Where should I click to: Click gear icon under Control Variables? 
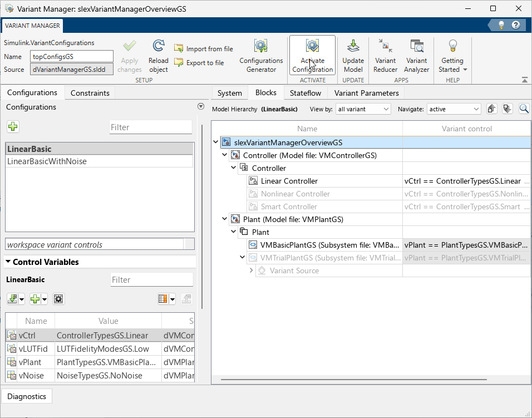(x=58, y=299)
